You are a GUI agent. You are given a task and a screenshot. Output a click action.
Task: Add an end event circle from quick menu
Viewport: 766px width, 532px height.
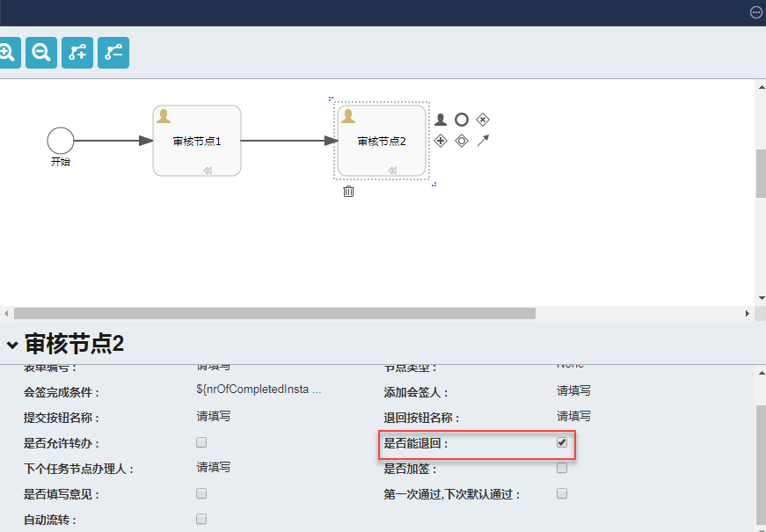coord(462,120)
